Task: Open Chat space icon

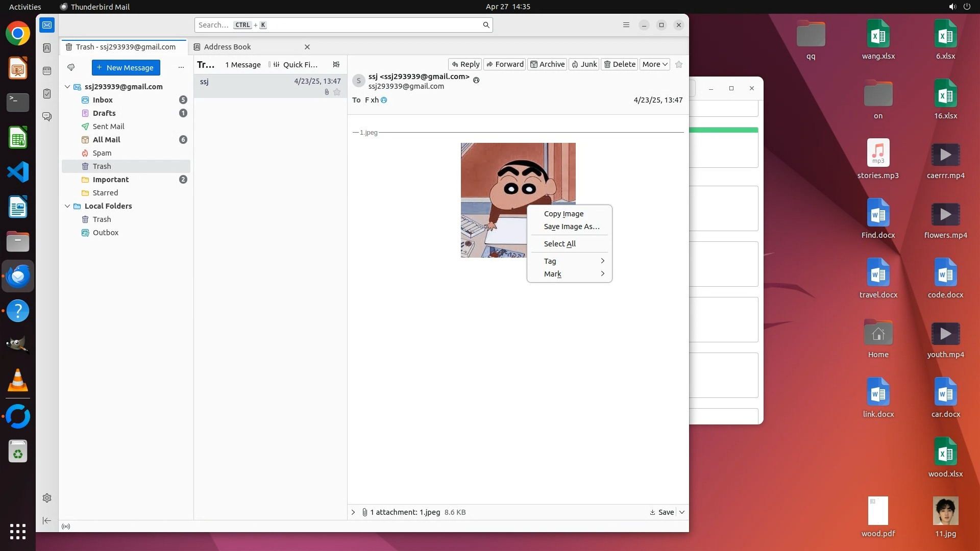Action: [47, 117]
